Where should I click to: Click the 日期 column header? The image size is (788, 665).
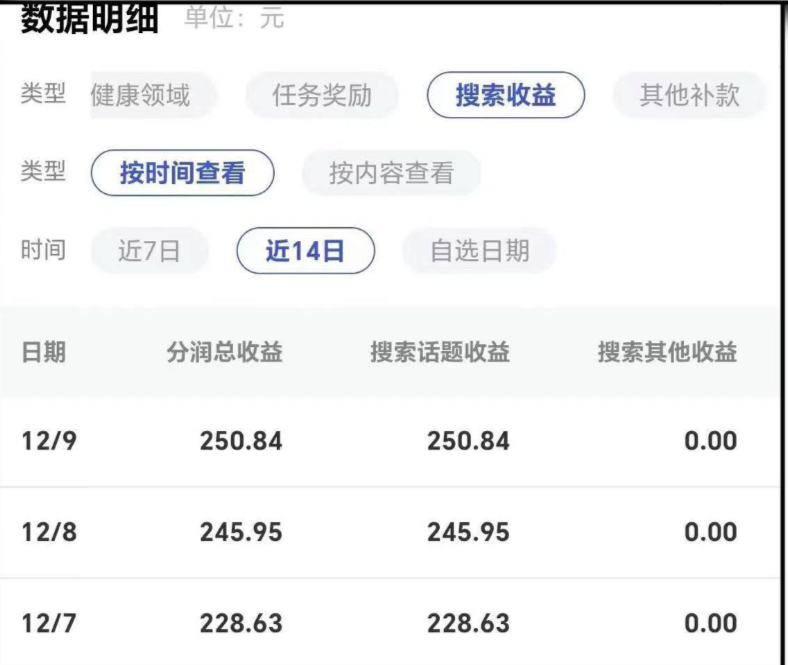(43, 352)
